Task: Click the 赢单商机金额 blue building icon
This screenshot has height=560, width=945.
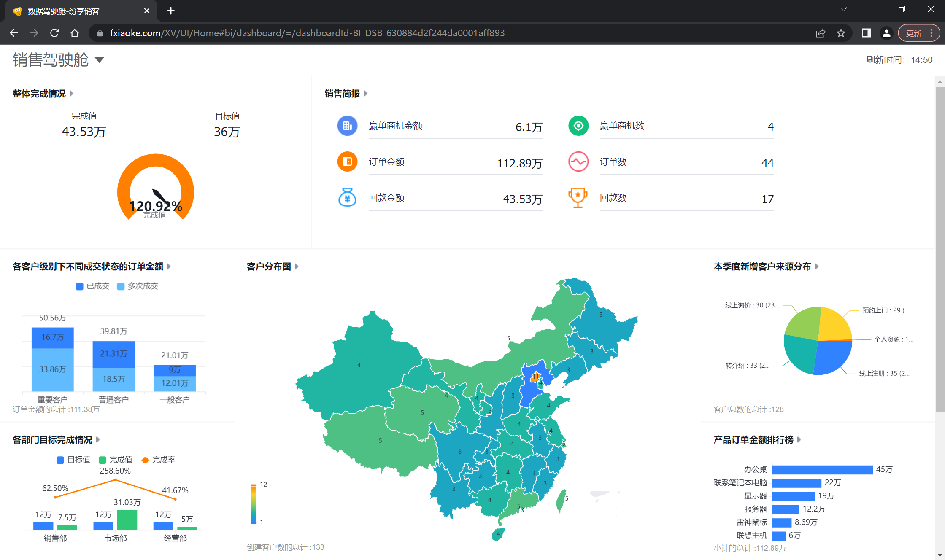Action: (x=347, y=126)
